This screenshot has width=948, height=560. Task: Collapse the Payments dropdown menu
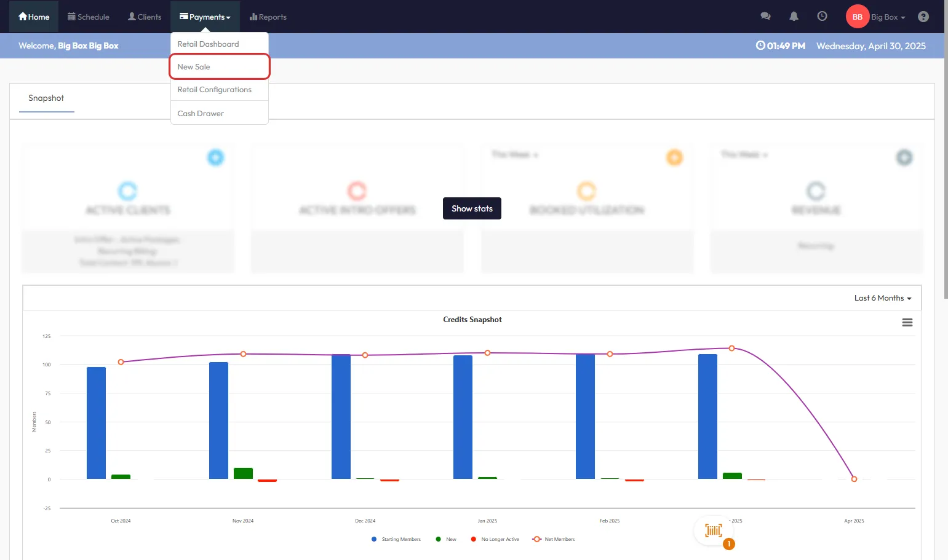(205, 17)
